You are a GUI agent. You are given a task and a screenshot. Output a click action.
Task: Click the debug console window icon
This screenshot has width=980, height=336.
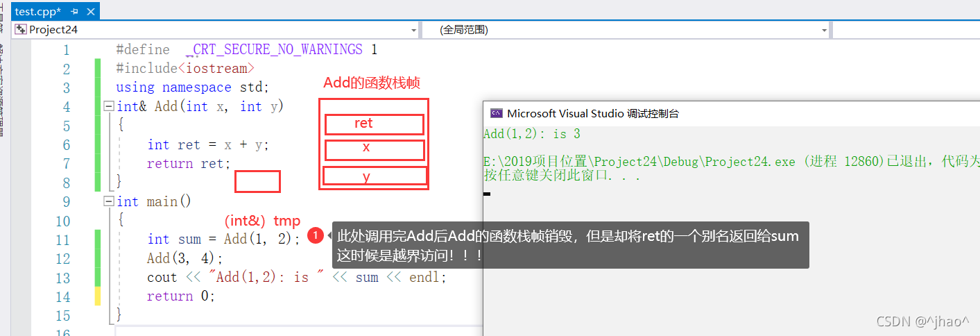pos(496,113)
